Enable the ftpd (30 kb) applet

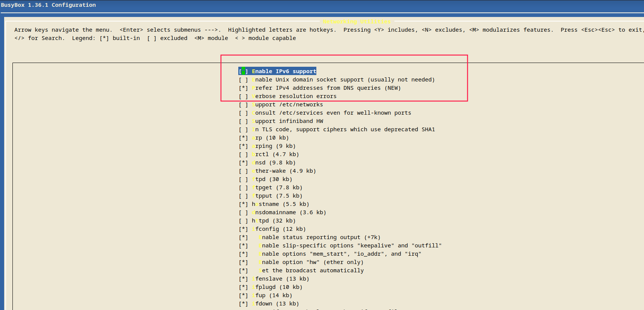[265, 179]
